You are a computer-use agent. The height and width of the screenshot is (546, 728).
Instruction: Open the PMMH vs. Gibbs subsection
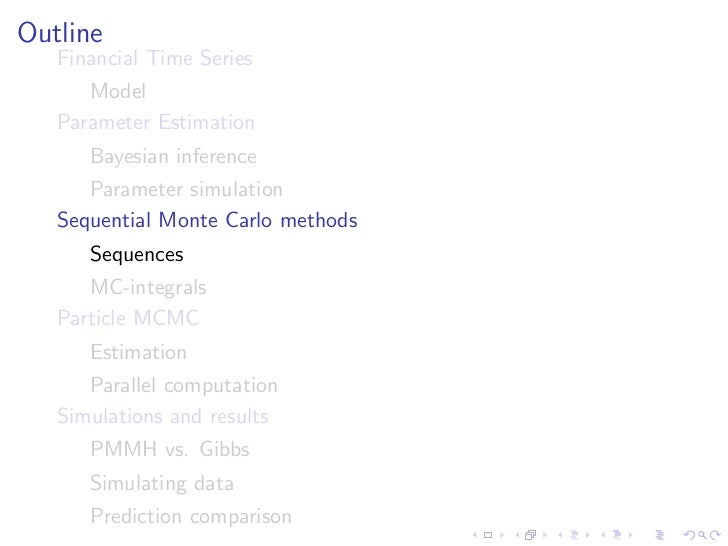(170, 449)
